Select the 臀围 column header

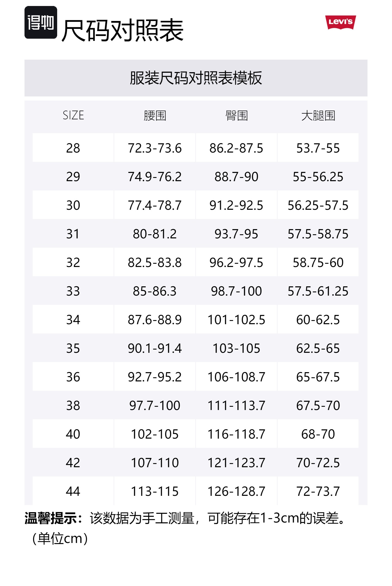point(236,116)
